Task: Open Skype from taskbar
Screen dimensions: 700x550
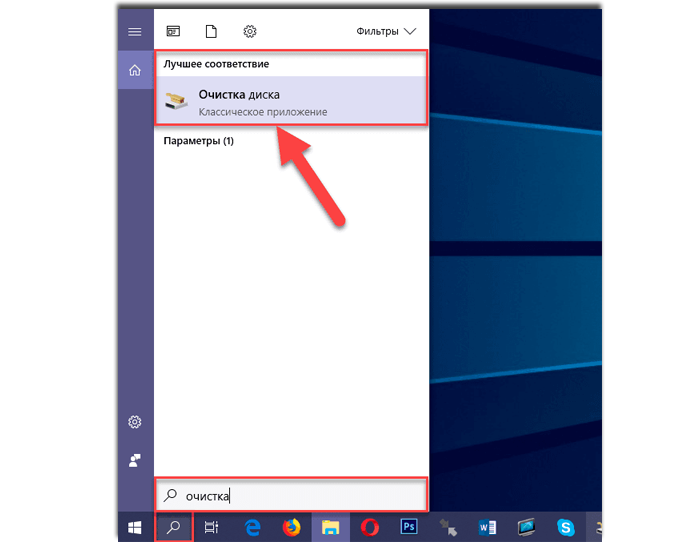Action: (566, 526)
